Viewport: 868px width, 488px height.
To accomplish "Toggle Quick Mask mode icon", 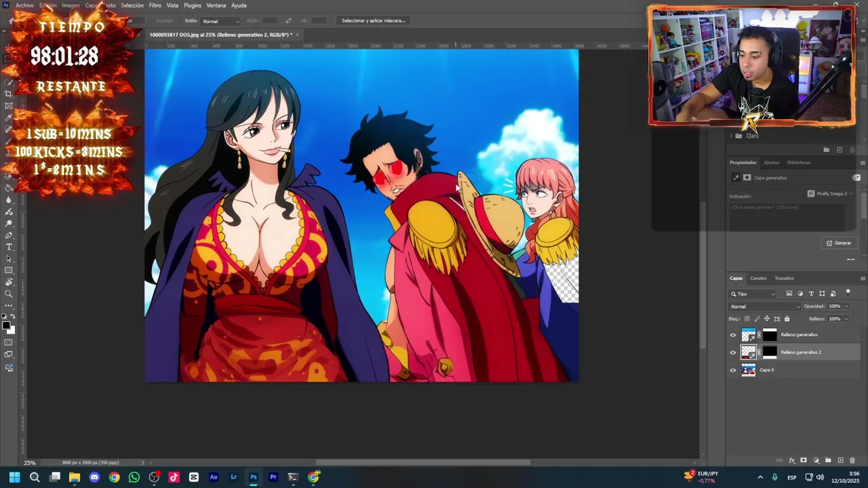I will pos(9,342).
